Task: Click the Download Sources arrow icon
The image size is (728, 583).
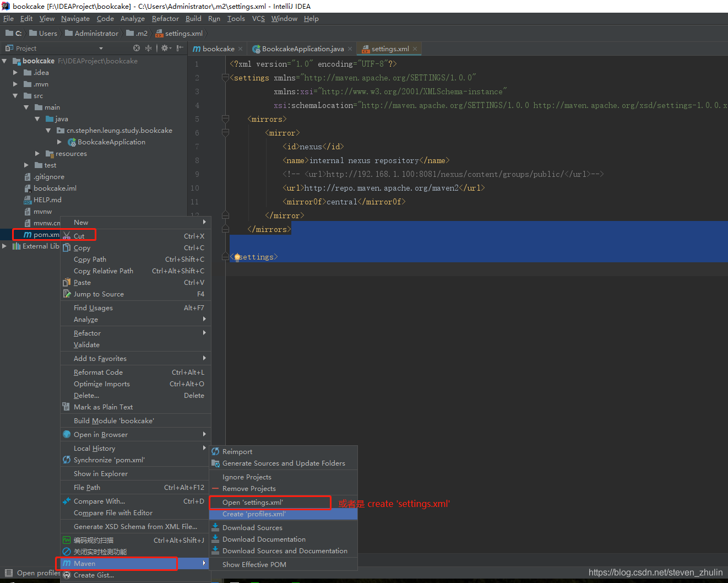Action: click(x=215, y=528)
